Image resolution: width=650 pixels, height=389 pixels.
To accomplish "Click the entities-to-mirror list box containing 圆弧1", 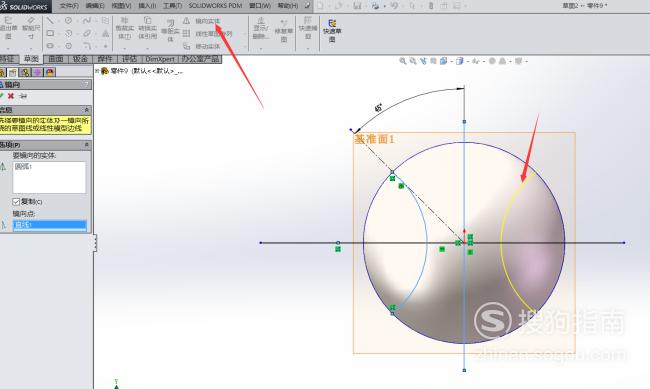I will click(49, 177).
